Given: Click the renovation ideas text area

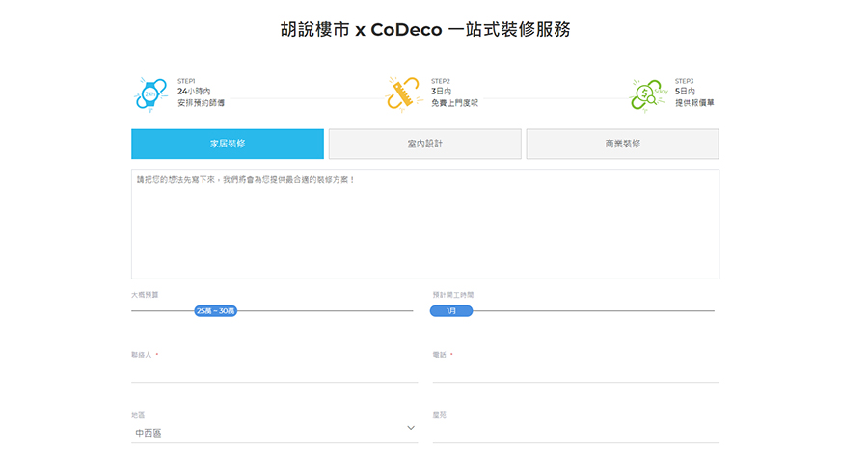Looking at the screenshot, I should (x=425, y=225).
